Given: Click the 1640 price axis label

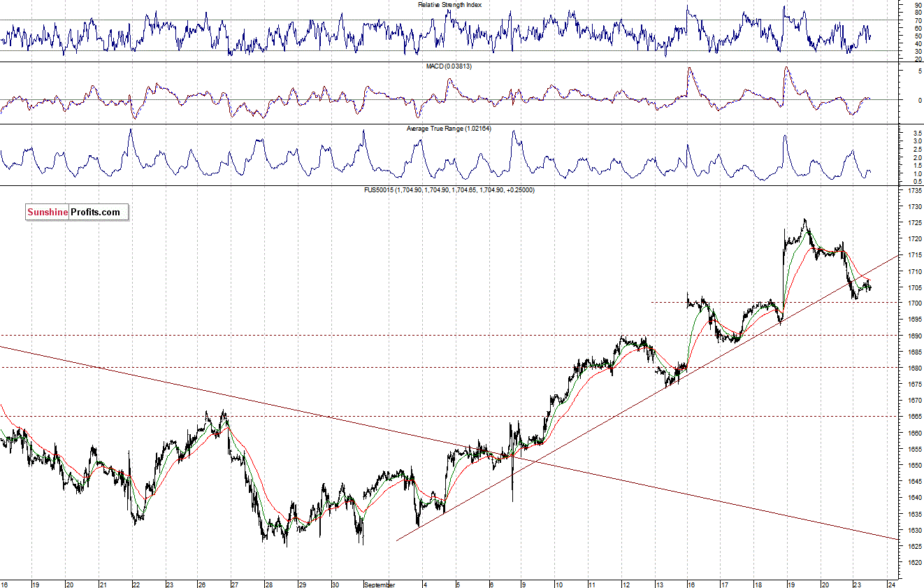Looking at the screenshot, I should pyautogui.click(x=914, y=498).
